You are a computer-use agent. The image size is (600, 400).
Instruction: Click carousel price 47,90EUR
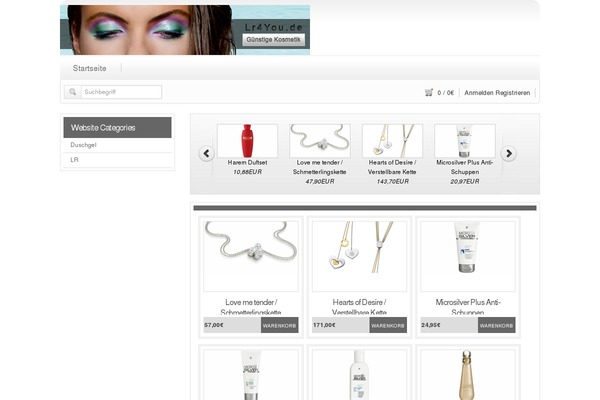pyautogui.click(x=320, y=181)
